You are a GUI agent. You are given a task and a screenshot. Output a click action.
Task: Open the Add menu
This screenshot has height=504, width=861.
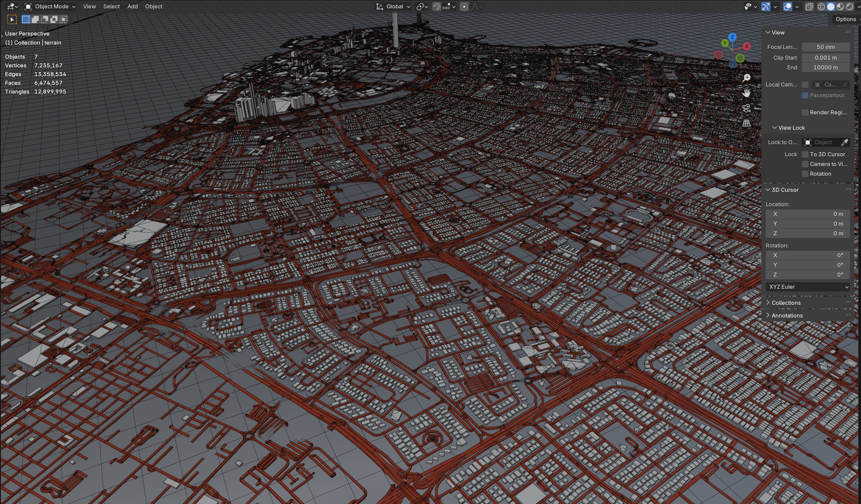(x=132, y=6)
